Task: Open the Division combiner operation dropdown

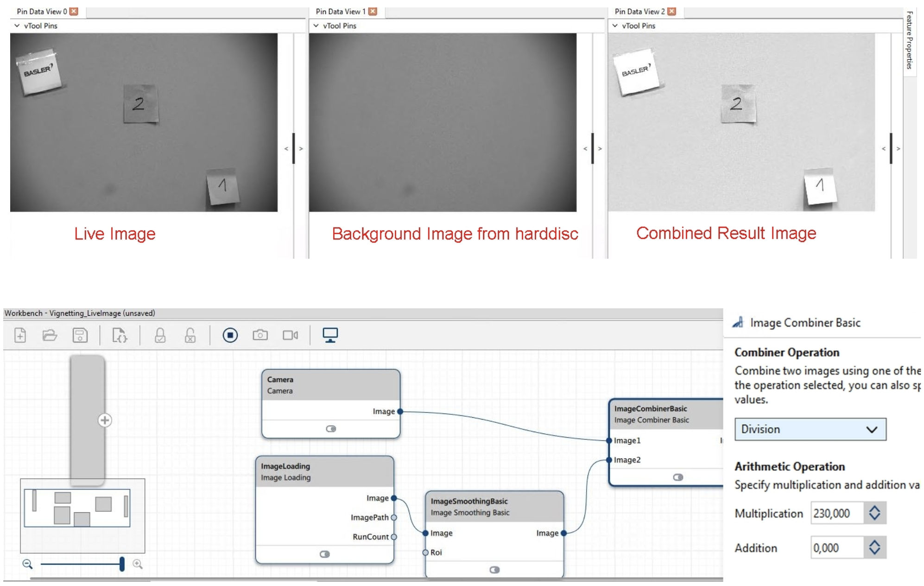Action: pos(810,429)
